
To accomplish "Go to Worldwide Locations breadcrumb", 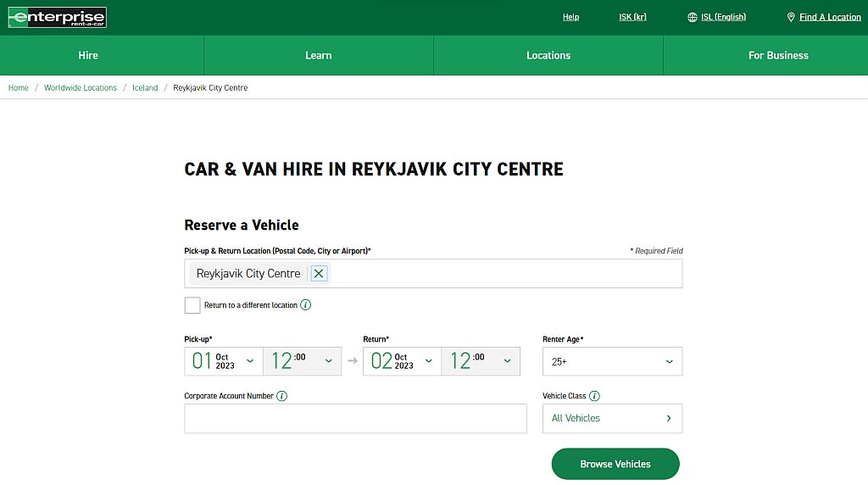I will click(x=81, y=88).
